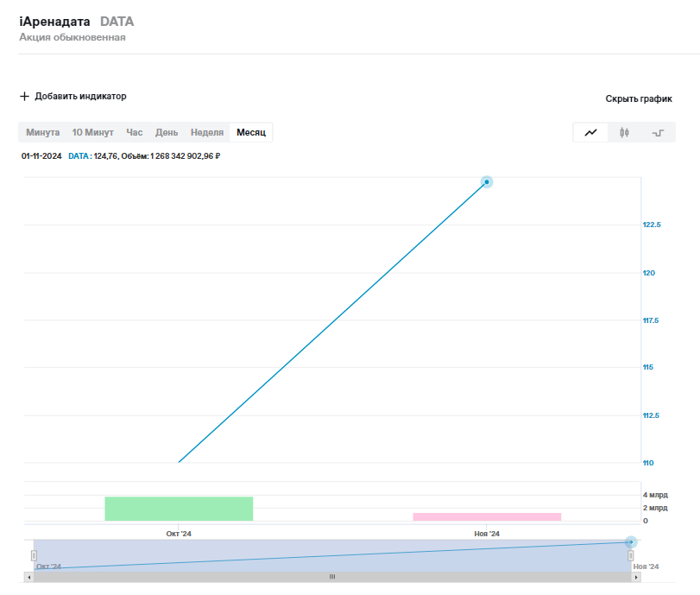
Task: Switch to the Неделя timeframe
Action: click(x=207, y=133)
